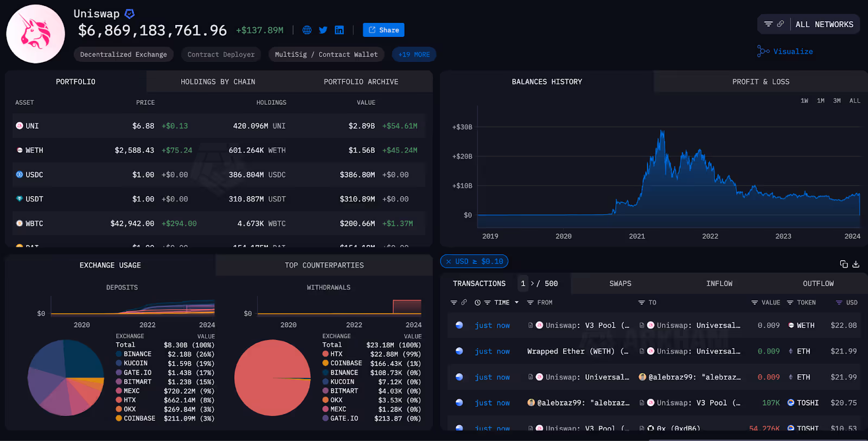The width and height of the screenshot is (868, 441).
Task: Remove the USD ≥ $0.10 filter
Action: pos(449,261)
